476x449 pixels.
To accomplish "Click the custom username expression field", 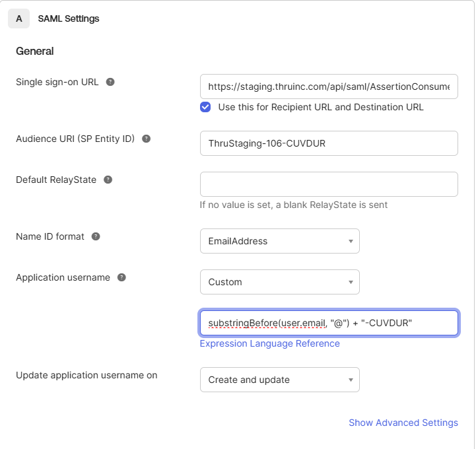I will pyautogui.click(x=329, y=323).
